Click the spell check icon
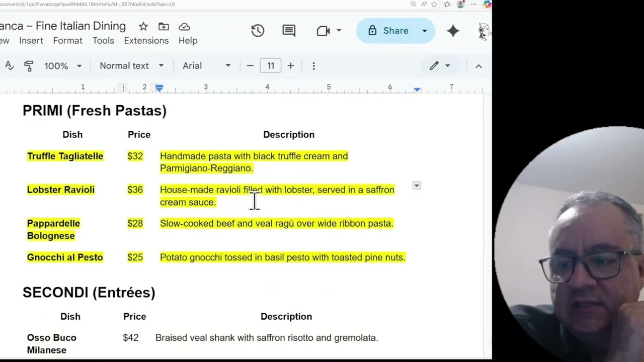The width and height of the screenshot is (644, 362). coord(9,66)
